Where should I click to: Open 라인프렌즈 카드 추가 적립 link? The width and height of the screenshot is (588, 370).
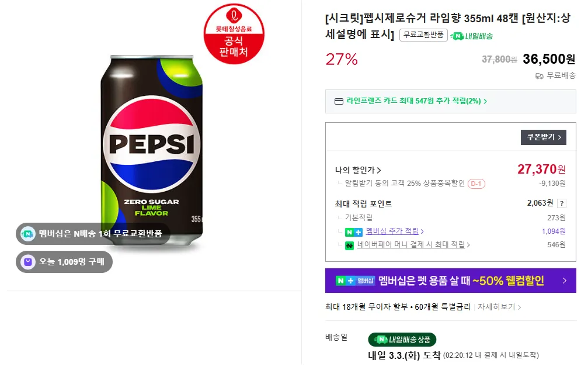[x=416, y=101]
